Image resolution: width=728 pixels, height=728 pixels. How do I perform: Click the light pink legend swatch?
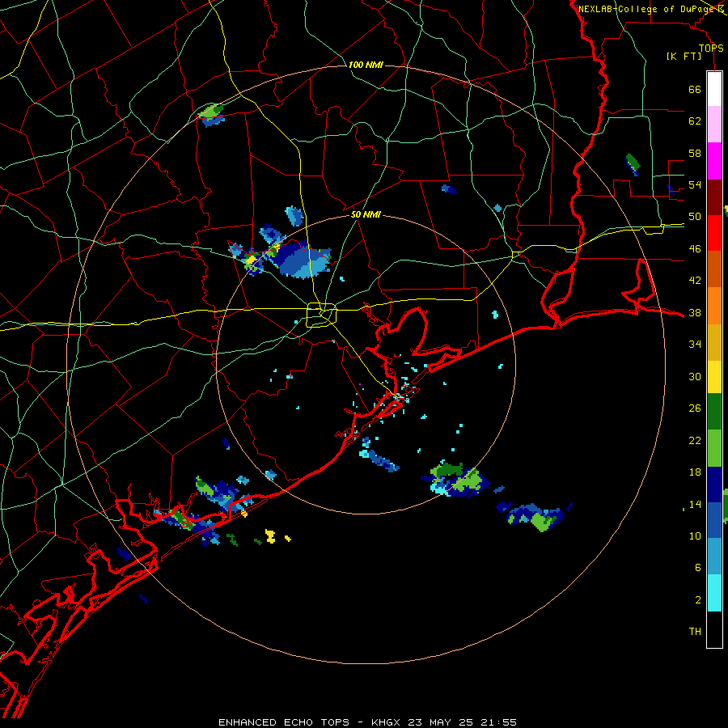[x=714, y=124]
